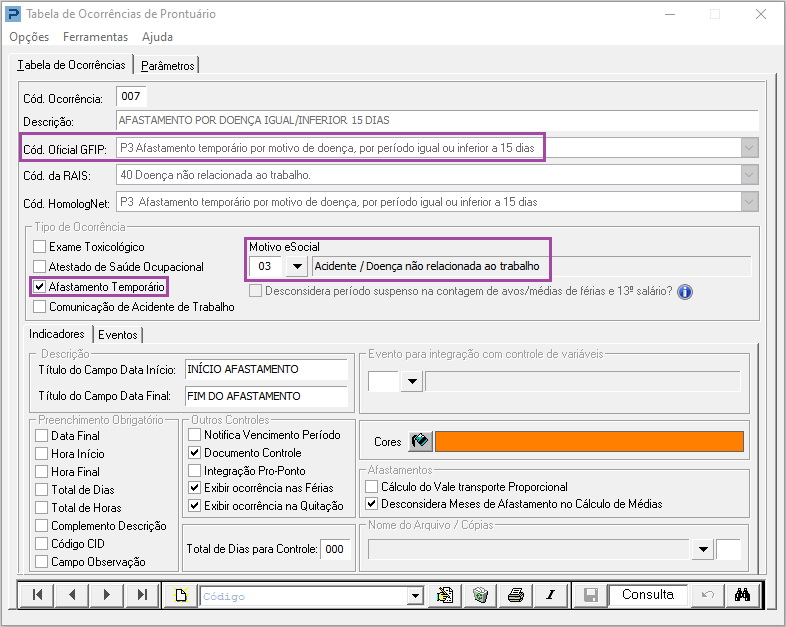Click the orange color swatch
The height and width of the screenshot is (627, 786).
(x=590, y=442)
